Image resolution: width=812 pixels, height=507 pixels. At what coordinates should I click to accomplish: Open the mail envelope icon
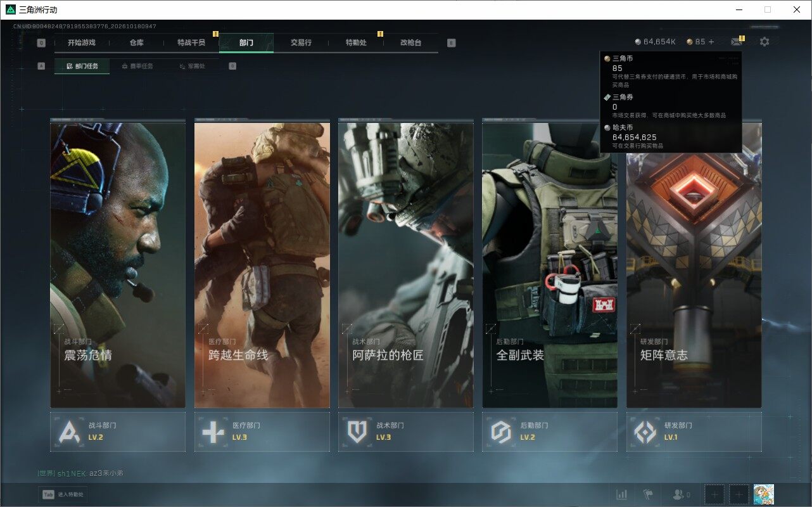point(736,42)
